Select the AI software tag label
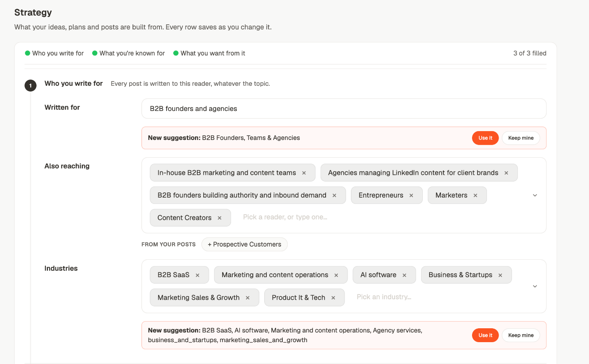Image resolution: width=589 pixels, height=364 pixels. [378, 275]
